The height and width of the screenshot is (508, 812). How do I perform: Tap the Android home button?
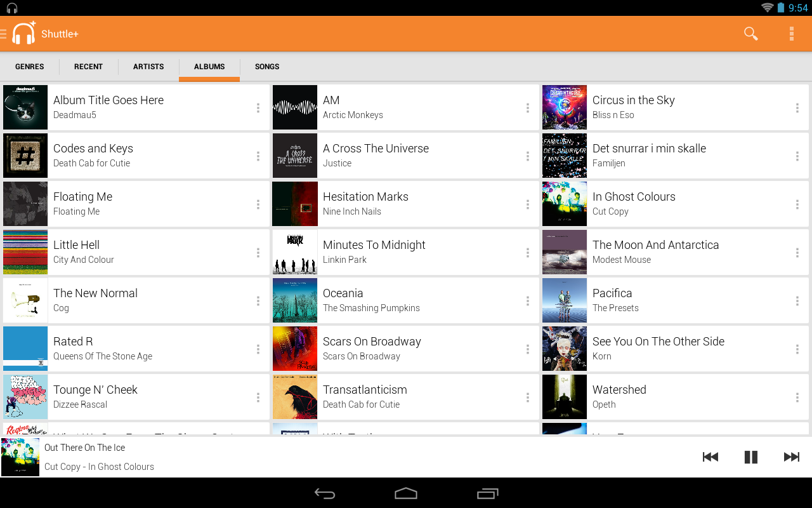(406, 493)
